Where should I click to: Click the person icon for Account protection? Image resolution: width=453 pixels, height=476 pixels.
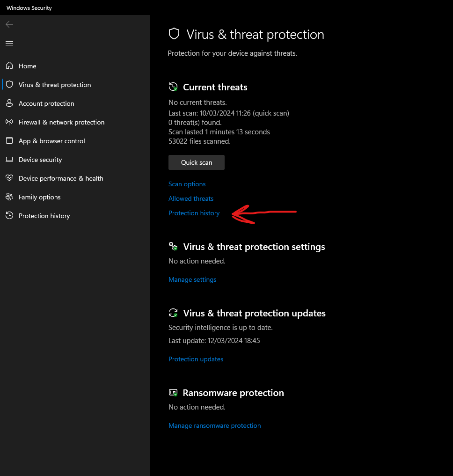[x=9, y=103]
